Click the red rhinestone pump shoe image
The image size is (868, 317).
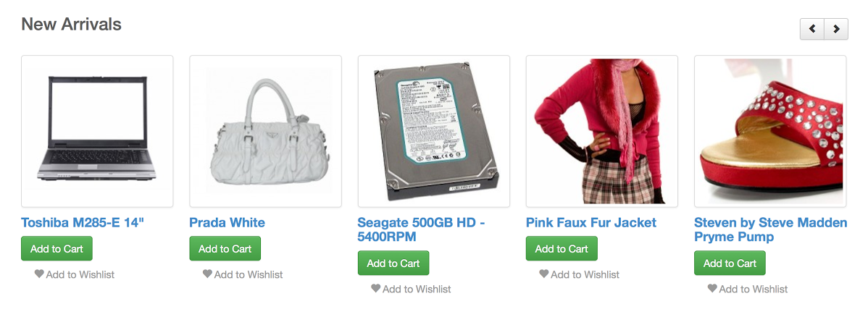point(771,131)
